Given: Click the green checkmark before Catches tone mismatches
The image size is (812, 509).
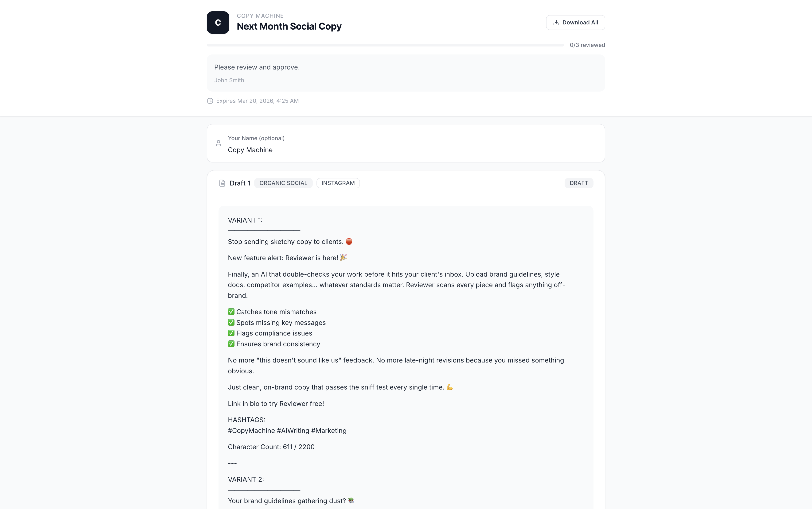Looking at the screenshot, I should coord(231,311).
